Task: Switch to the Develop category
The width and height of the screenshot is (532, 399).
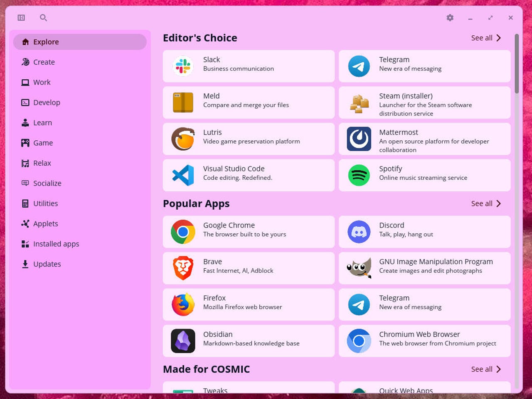Action: pos(47,103)
